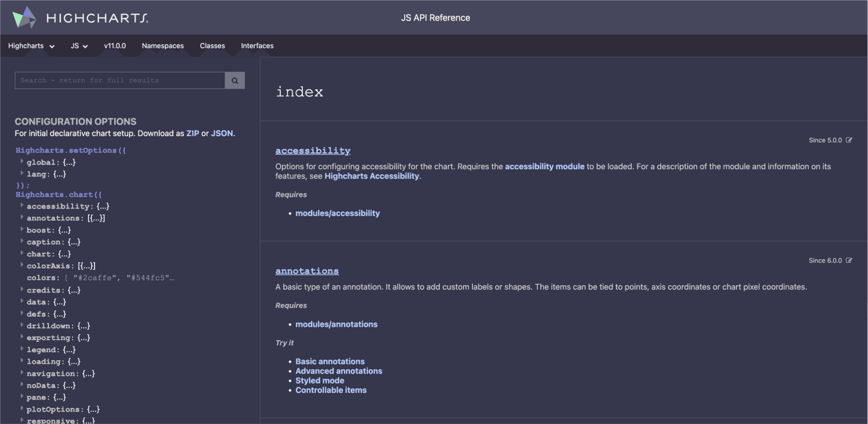Click edit icon beside Since 6.0.0
868x424 pixels.
[849, 260]
